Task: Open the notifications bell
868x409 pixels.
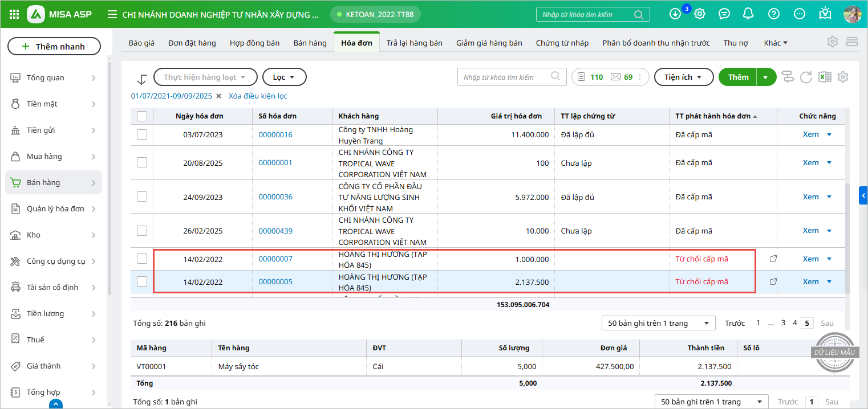Action: [749, 14]
